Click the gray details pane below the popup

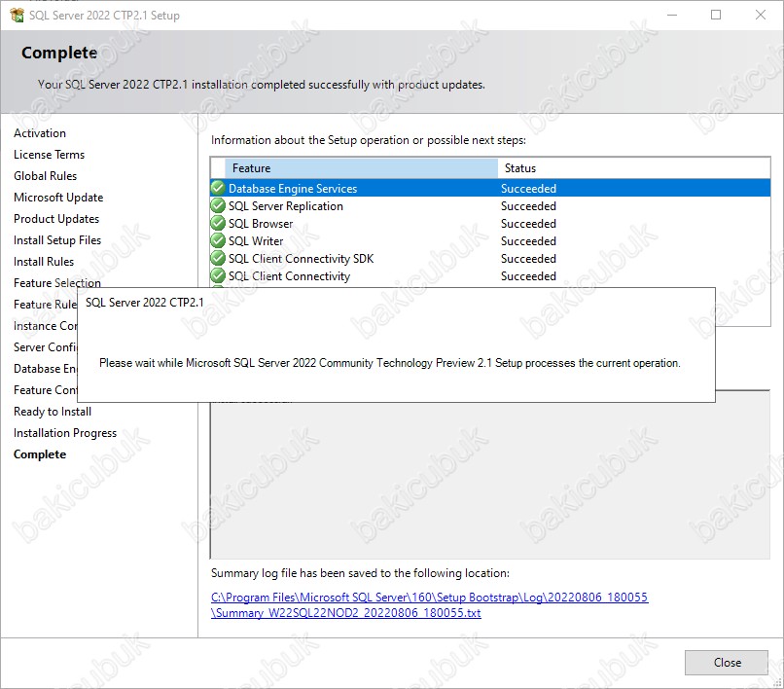[490, 481]
